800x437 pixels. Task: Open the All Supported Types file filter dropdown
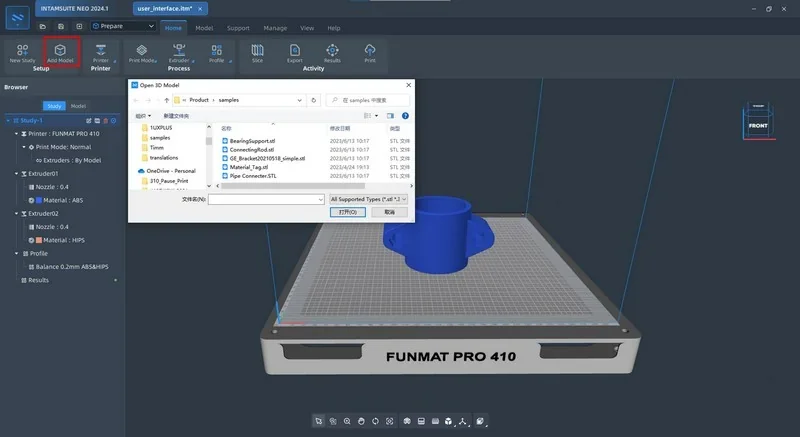[x=368, y=199]
